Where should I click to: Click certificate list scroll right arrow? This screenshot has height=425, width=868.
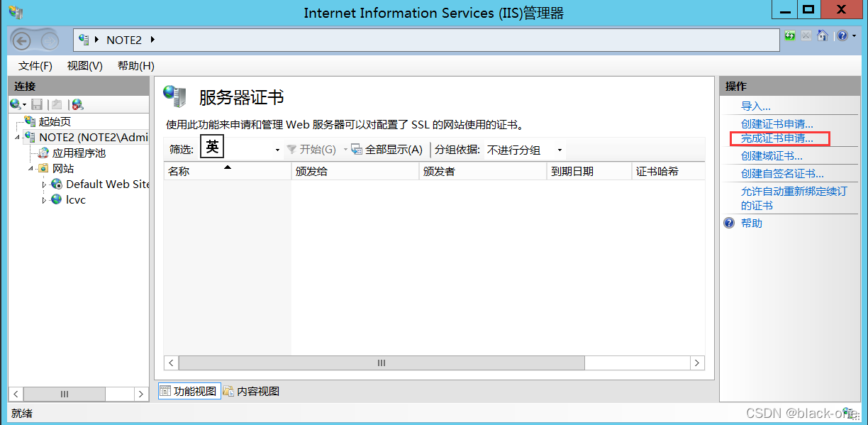pyautogui.click(x=698, y=363)
